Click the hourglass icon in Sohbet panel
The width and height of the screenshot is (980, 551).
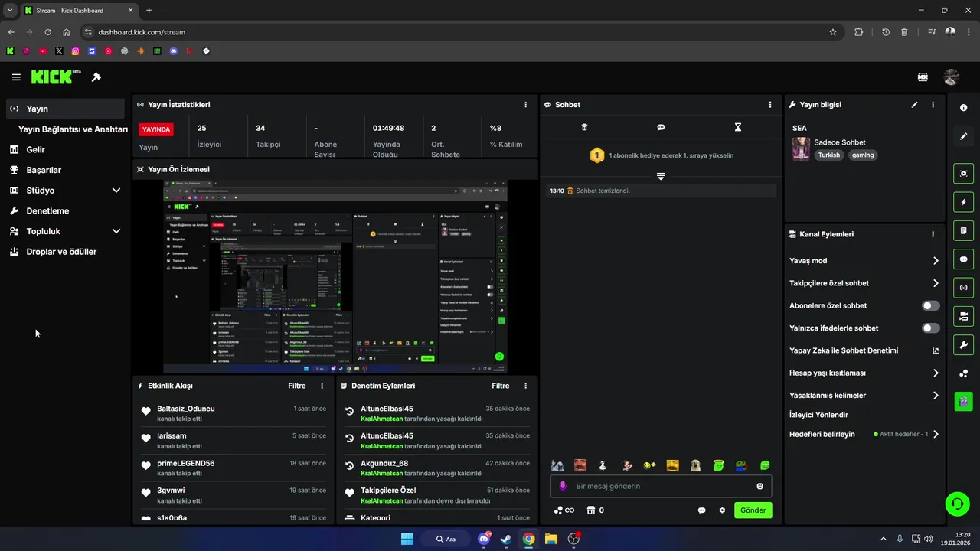click(738, 127)
